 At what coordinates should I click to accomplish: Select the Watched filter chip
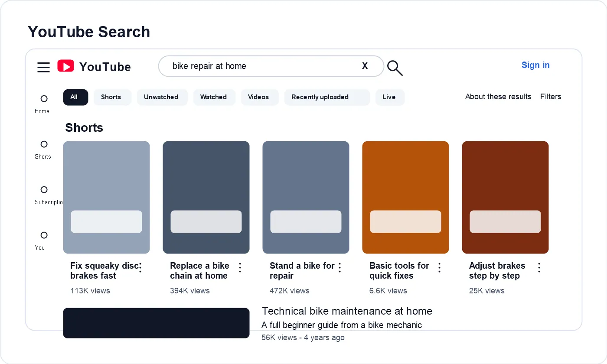214,97
